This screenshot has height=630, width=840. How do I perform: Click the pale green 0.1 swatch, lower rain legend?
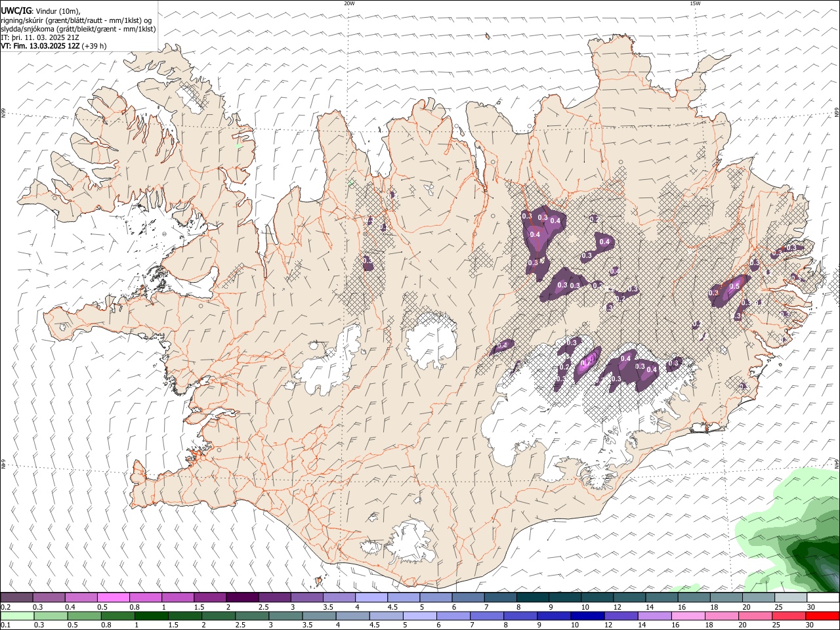[17, 616]
